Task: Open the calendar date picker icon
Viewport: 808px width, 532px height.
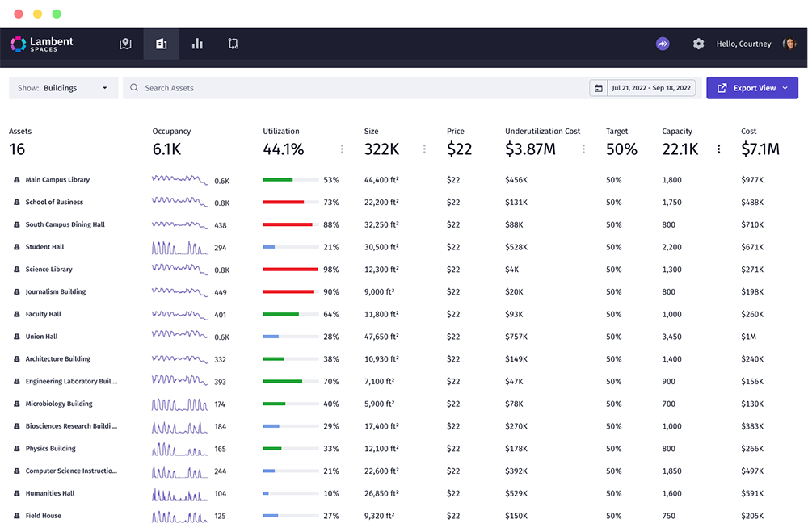Action: pos(598,88)
